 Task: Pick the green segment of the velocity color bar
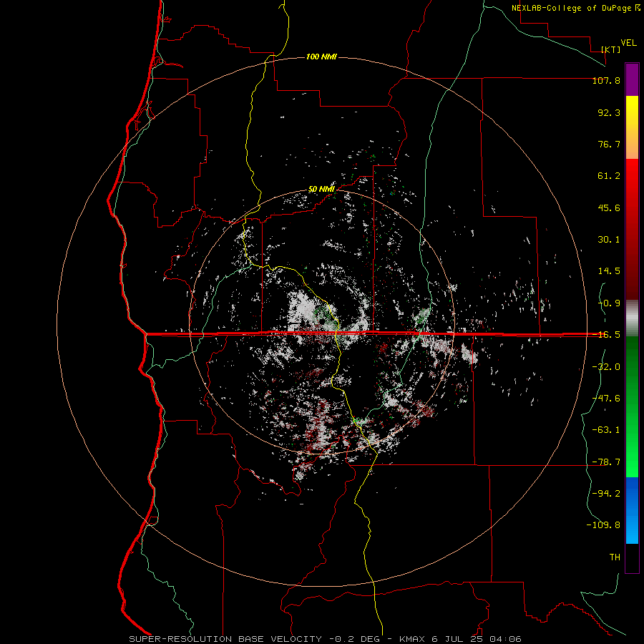click(632, 406)
